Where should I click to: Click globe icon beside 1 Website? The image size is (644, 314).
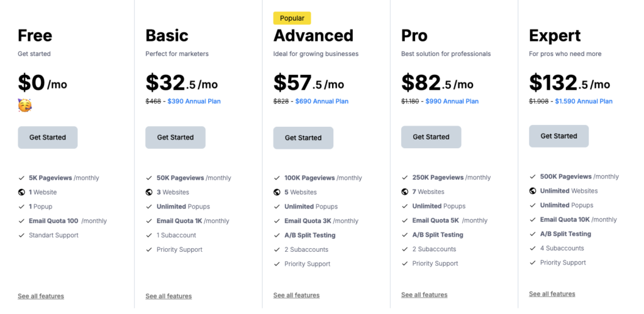21,192
